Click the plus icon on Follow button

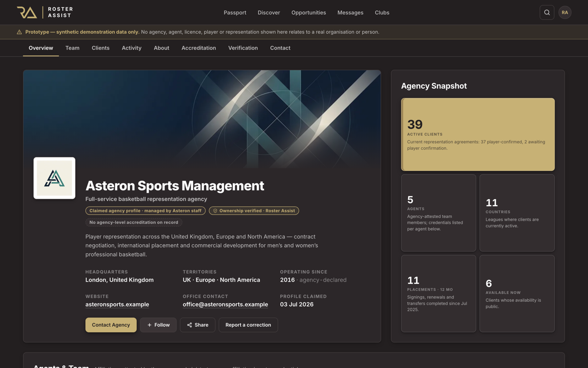(149, 325)
